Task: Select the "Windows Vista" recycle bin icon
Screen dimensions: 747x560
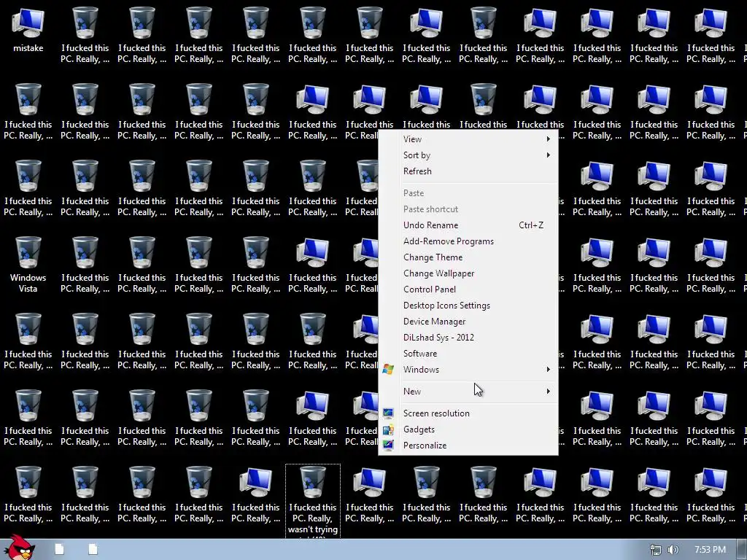Action: [x=28, y=264]
